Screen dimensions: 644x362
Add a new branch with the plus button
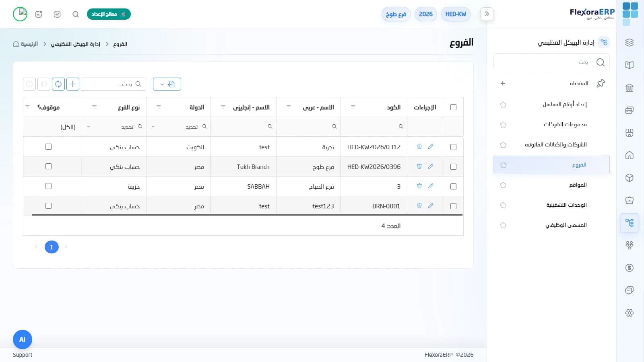[x=73, y=84]
